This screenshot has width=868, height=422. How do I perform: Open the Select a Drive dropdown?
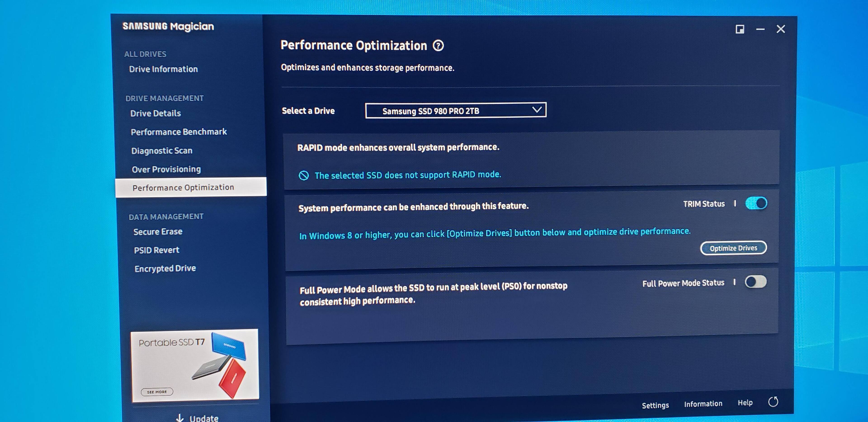click(x=455, y=111)
